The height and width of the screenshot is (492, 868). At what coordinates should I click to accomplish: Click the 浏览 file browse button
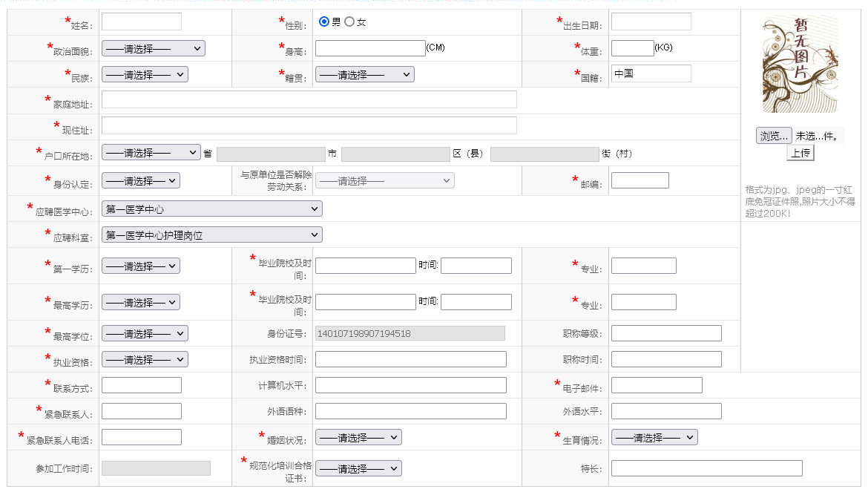(x=774, y=136)
